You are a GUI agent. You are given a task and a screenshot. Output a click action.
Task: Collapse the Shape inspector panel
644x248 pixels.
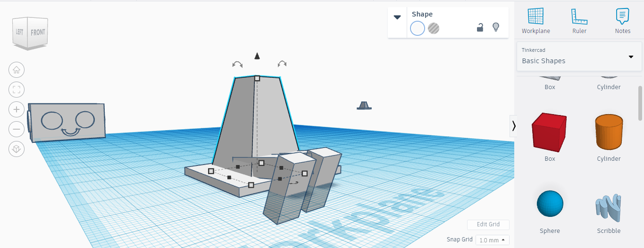[x=397, y=17]
